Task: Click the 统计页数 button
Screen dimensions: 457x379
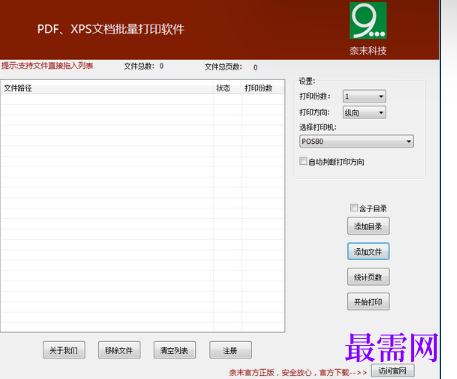Action: point(368,277)
